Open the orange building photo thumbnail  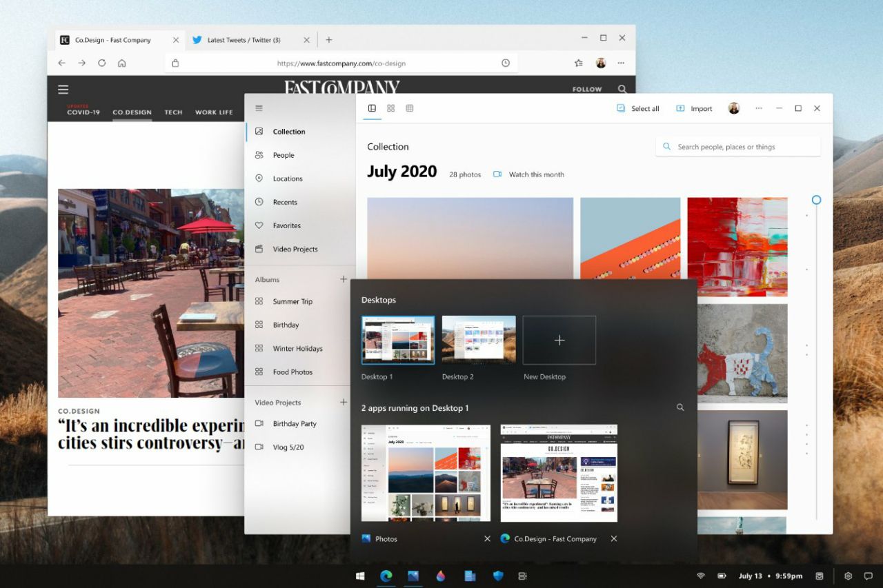(x=630, y=239)
